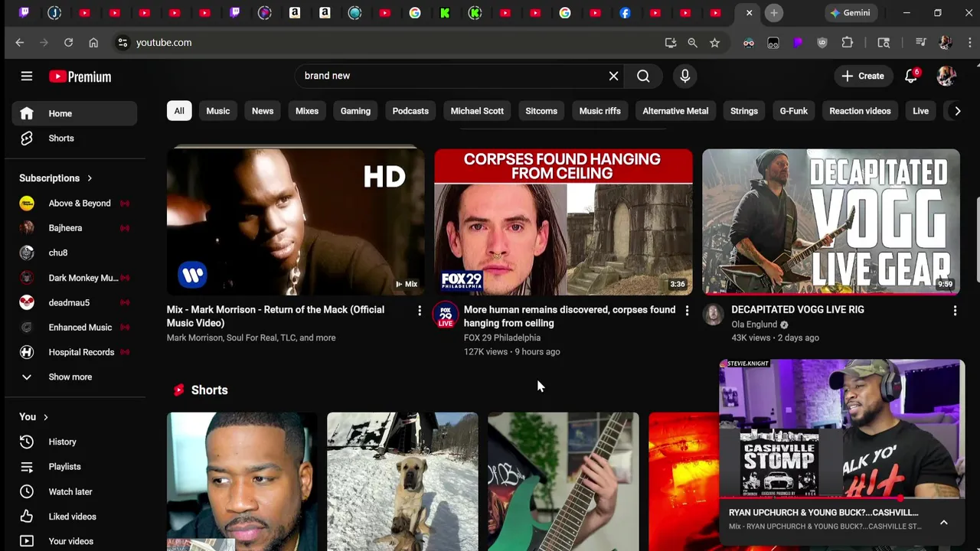Open the YouTube account avatar menu
The height and width of the screenshot is (551, 980).
tap(946, 76)
